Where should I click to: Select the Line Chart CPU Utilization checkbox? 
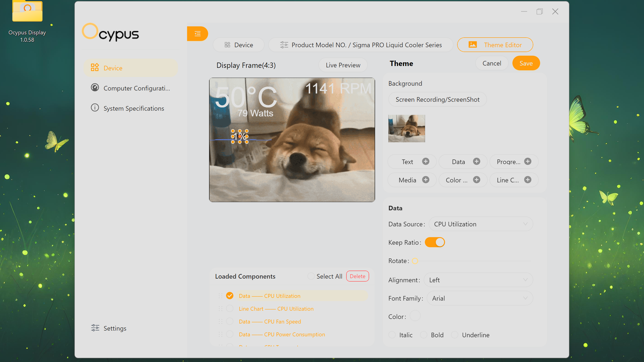[229, 309]
